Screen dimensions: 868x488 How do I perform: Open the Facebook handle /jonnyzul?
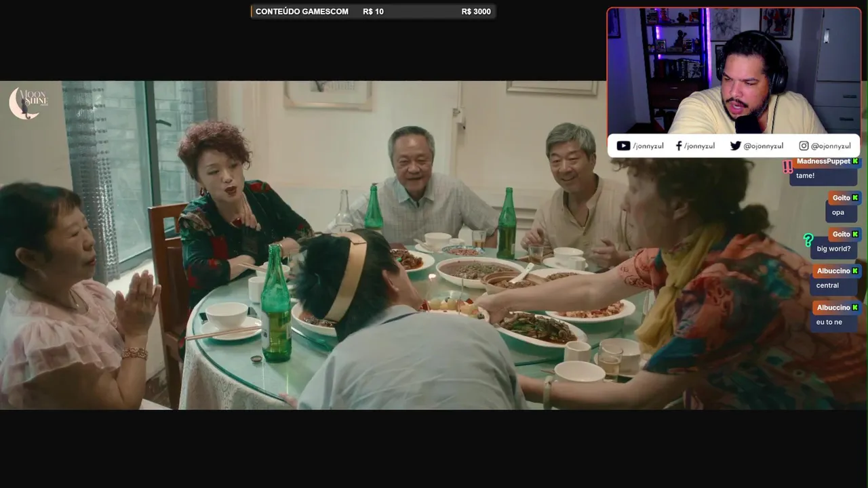click(x=699, y=146)
